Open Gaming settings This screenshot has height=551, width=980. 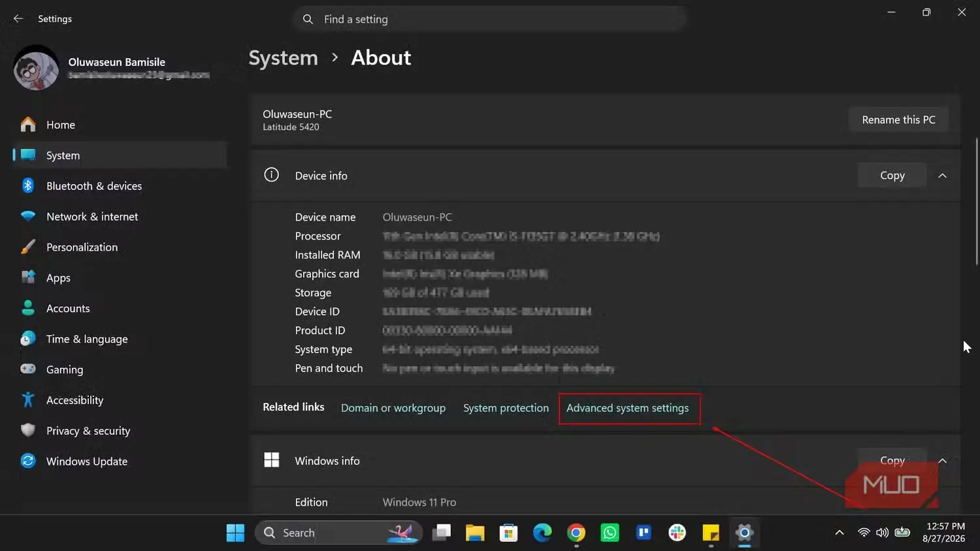(119, 370)
